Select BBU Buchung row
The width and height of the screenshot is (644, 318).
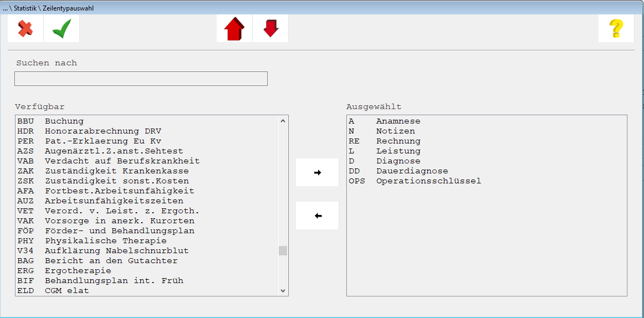point(147,121)
